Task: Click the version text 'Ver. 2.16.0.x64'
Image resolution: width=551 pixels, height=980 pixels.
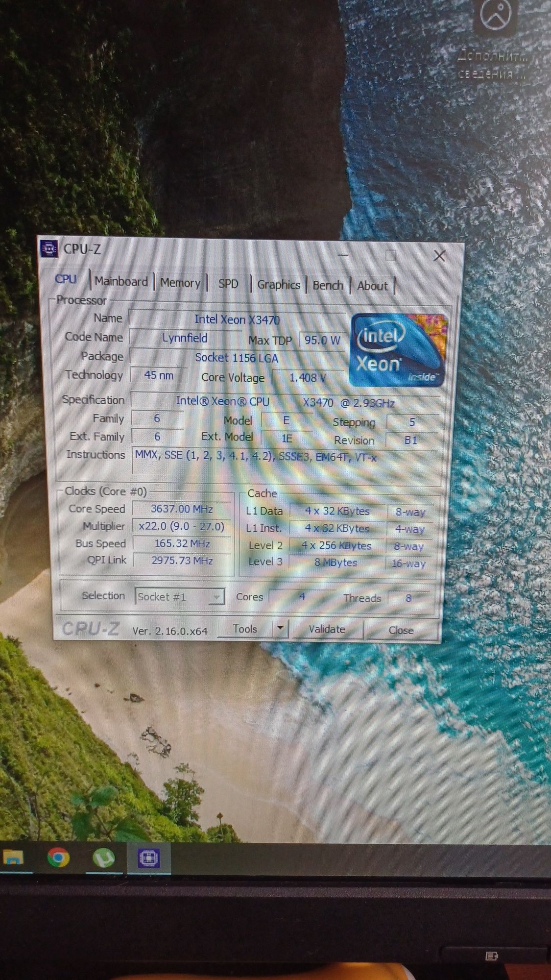Action: [170, 631]
